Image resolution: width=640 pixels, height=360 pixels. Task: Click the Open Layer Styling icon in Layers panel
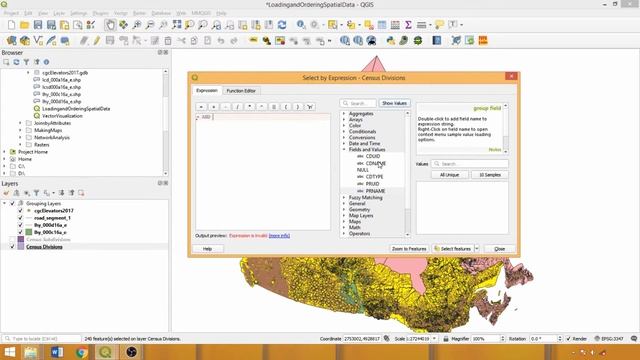(6, 193)
